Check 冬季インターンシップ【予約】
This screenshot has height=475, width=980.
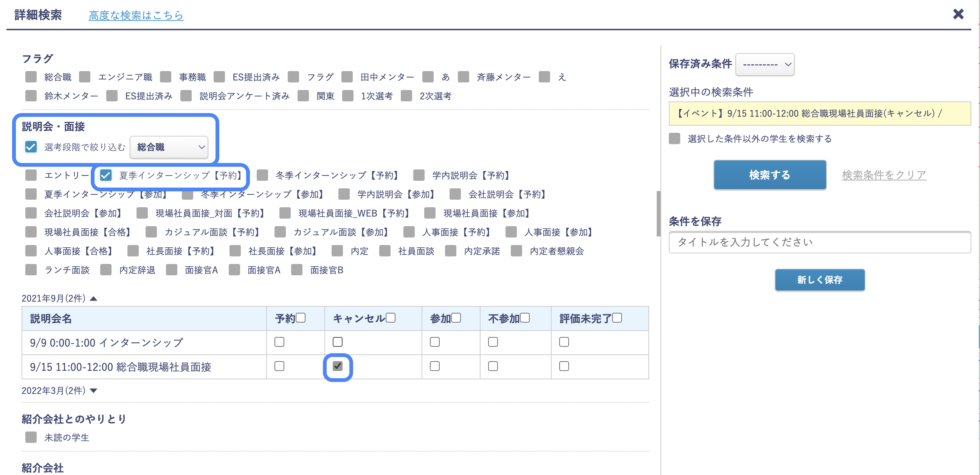click(x=261, y=175)
